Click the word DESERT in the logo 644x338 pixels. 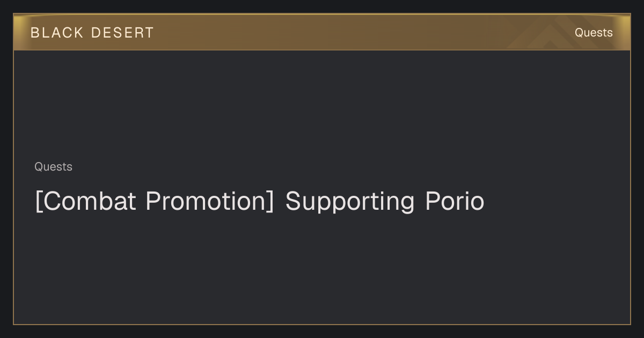(122, 33)
